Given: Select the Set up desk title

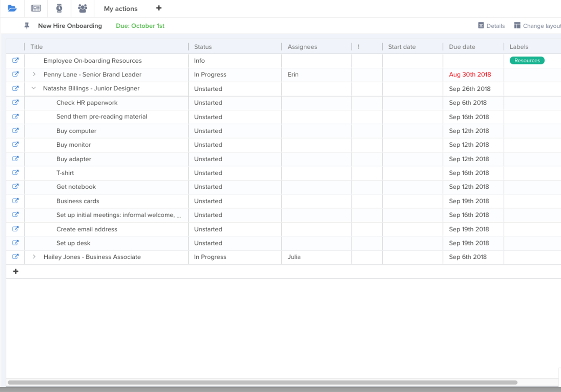Looking at the screenshot, I should [73, 243].
